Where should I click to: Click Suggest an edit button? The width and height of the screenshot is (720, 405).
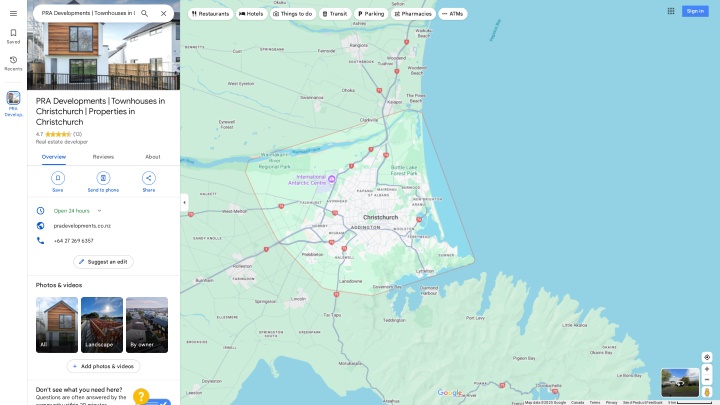[x=103, y=262]
